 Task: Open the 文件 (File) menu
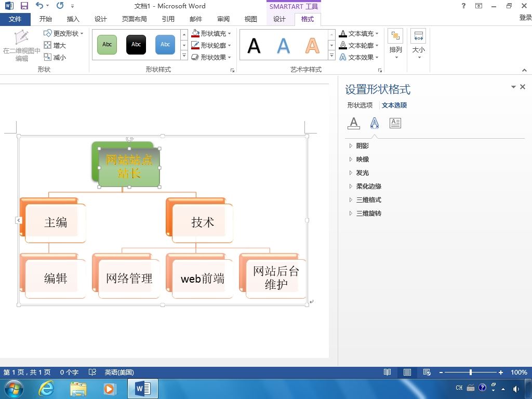[x=15, y=19]
